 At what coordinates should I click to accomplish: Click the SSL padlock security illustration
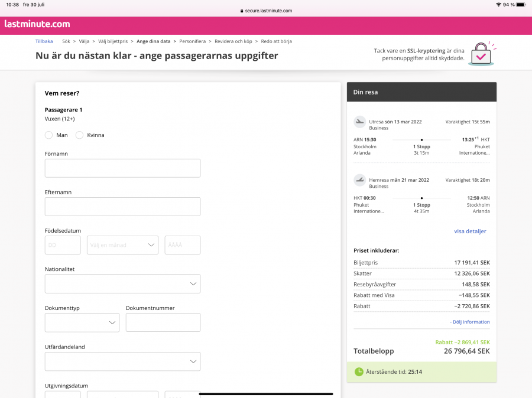click(x=481, y=54)
